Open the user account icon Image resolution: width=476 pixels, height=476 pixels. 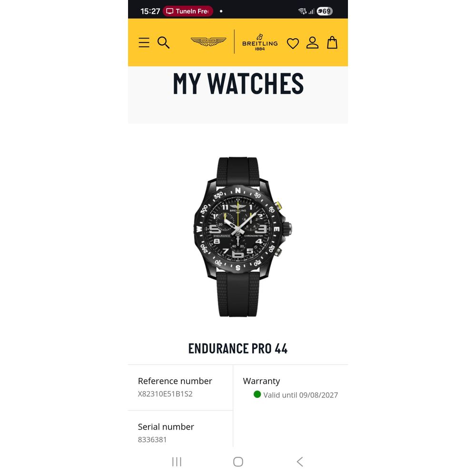click(x=312, y=42)
